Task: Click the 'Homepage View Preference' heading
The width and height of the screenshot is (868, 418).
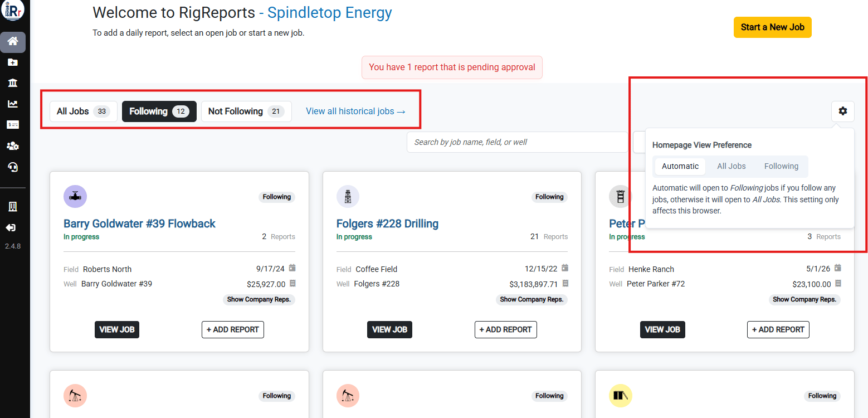Action: (x=702, y=145)
